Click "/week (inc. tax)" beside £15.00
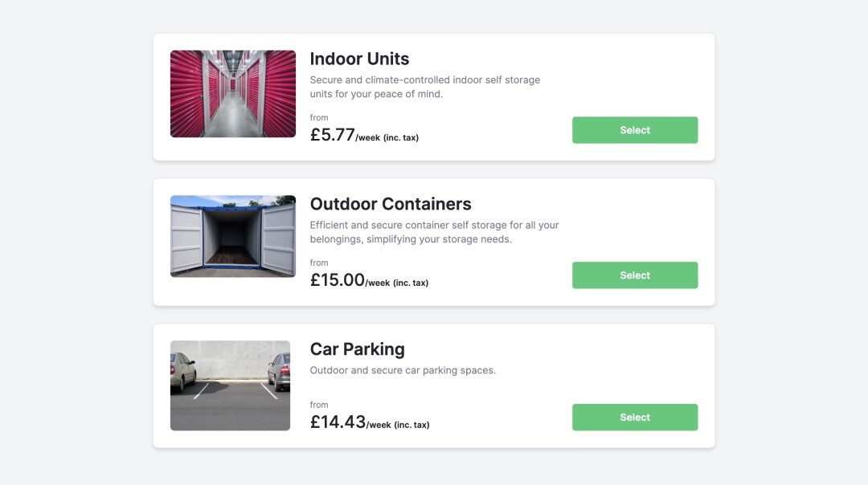The image size is (868, 485). tap(397, 283)
